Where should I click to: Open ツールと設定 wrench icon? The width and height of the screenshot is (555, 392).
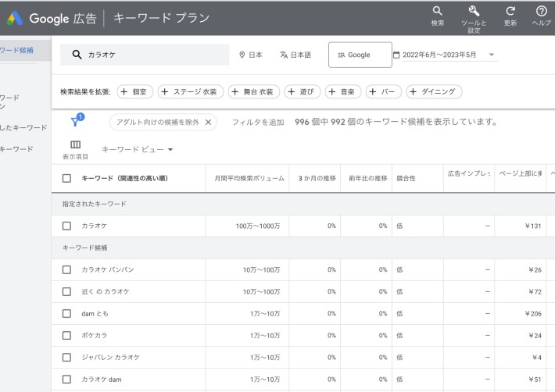(474, 11)
